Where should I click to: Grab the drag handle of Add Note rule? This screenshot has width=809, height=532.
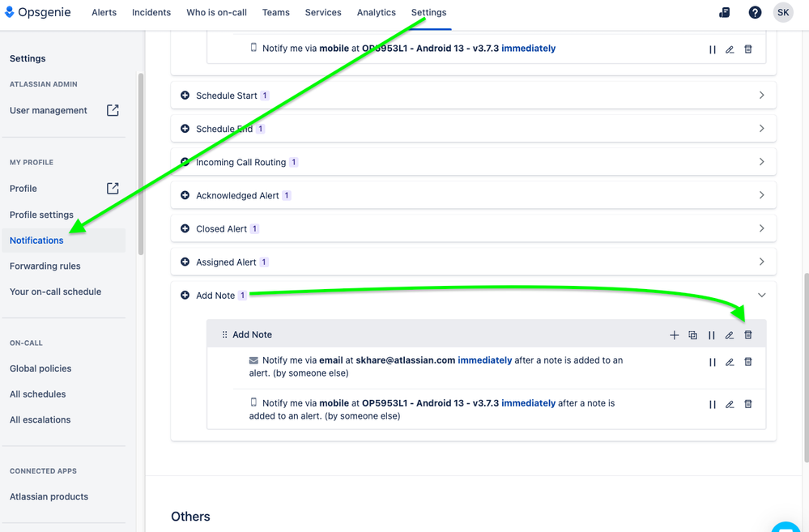(224, 335)
